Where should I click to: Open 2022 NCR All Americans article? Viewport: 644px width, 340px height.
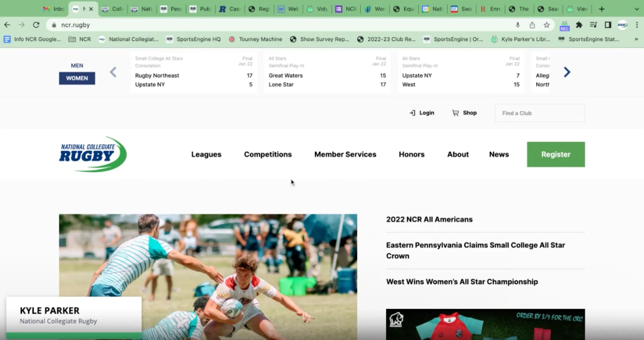[429, 219]
